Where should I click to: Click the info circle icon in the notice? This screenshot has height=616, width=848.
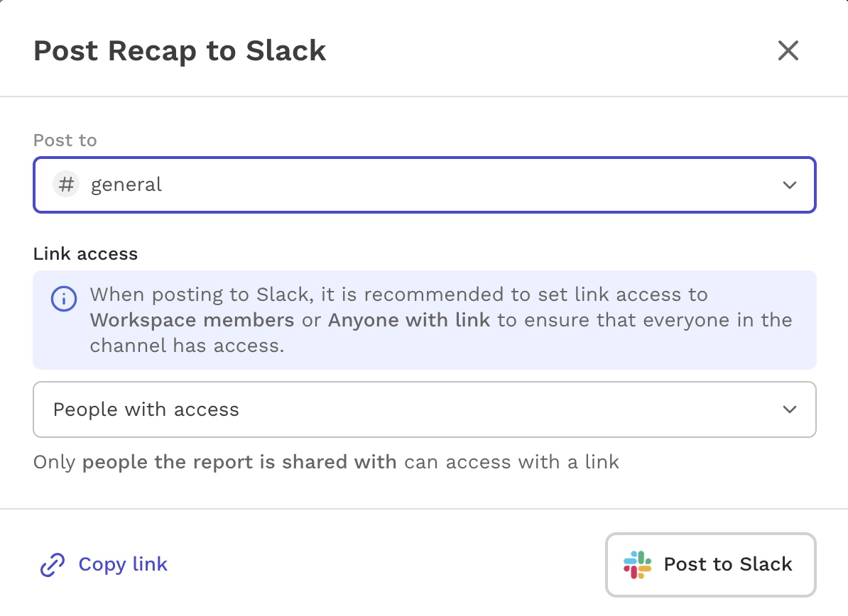[x=64, y=298]
